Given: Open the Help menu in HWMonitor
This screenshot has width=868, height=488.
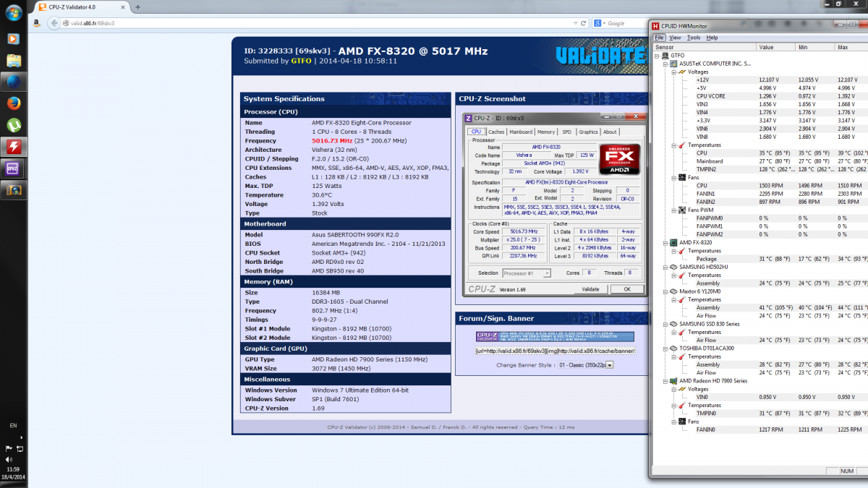Looking at the screenshot, I should pyautogui.click(x=712, y=38).
